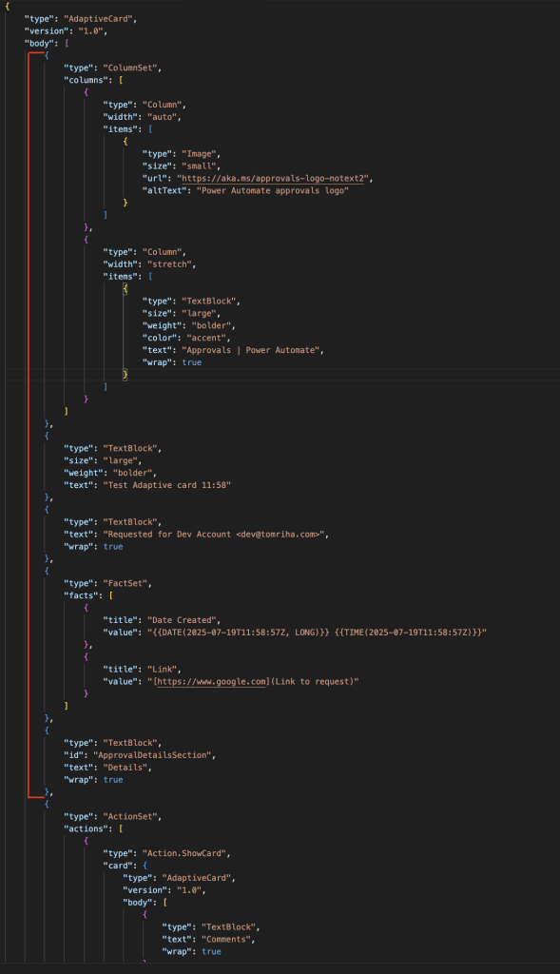Open the approvals-logo-notext2 URL link

(x=273, y=178)
